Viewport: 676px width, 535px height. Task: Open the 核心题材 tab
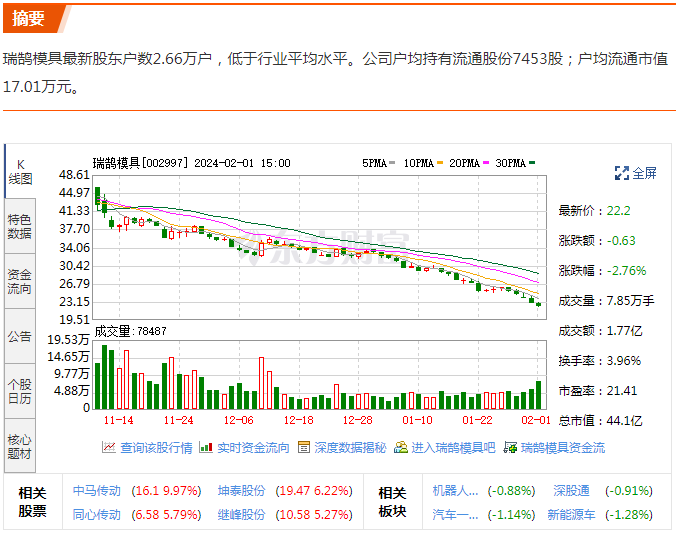[20, 446]
